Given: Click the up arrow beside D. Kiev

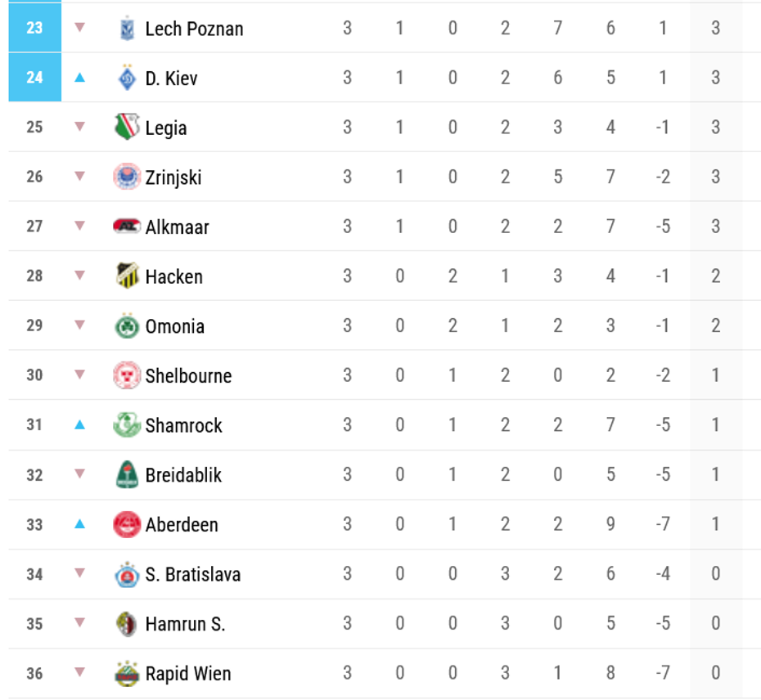Looking at the screenshot, I should point(79,78).
